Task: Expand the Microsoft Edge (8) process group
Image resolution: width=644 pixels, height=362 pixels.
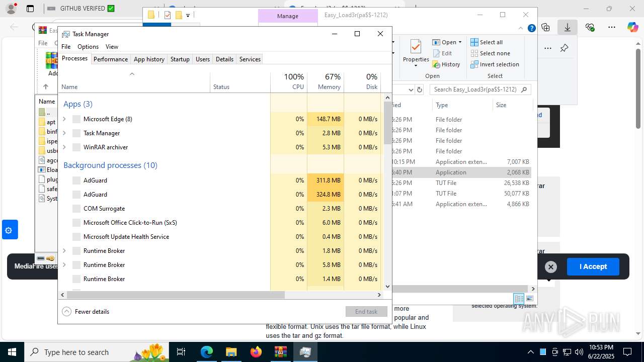Action: (64, 119)
